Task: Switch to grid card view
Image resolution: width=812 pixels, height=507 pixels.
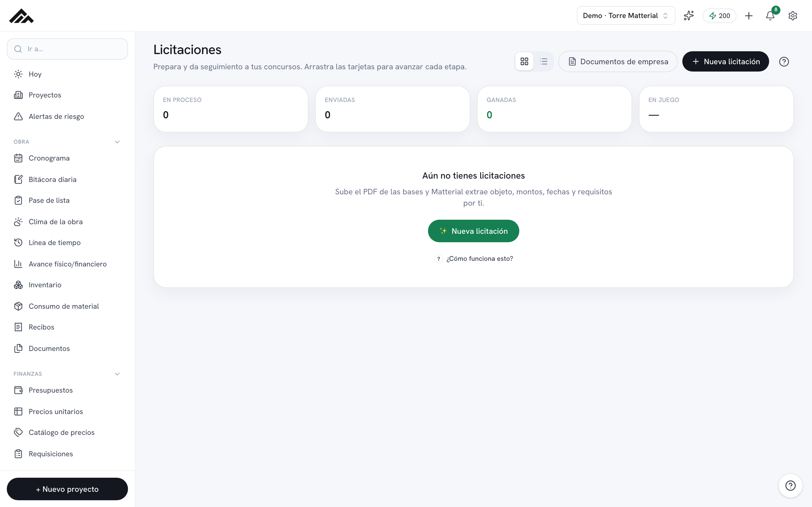Action: (x=524, y=61)
